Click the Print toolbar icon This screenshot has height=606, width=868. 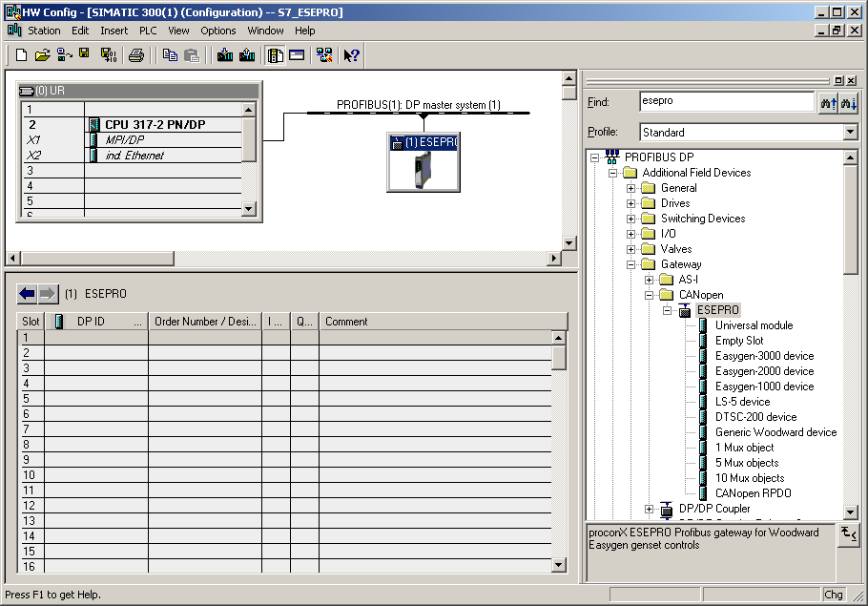136,54
